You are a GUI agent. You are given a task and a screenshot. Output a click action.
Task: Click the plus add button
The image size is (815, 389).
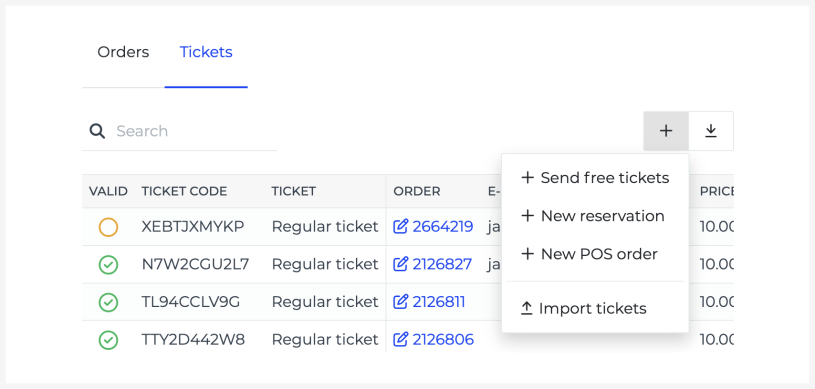666,131
